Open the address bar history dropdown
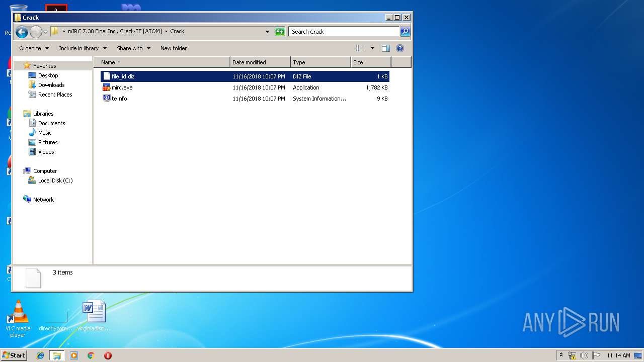 267,32
